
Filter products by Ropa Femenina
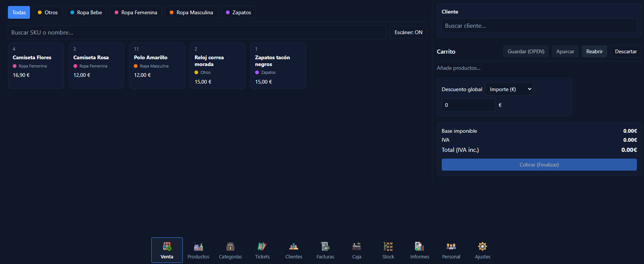[x=136, y=12]
